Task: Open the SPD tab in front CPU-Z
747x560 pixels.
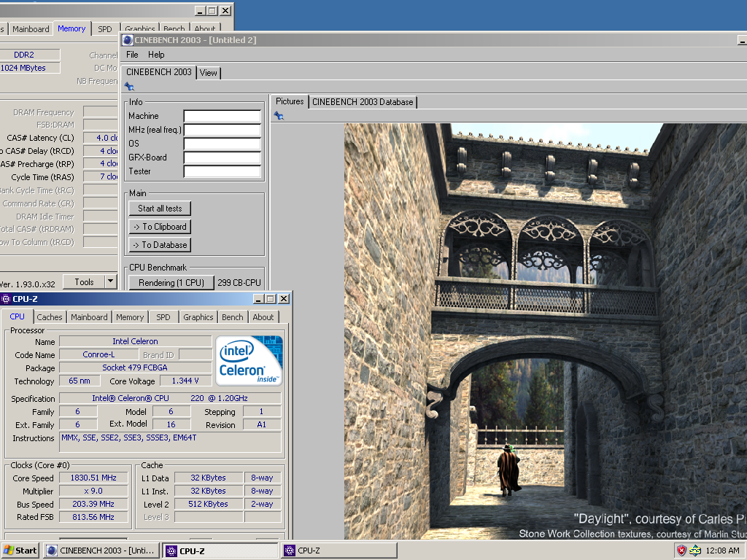Action: [163, 317]
